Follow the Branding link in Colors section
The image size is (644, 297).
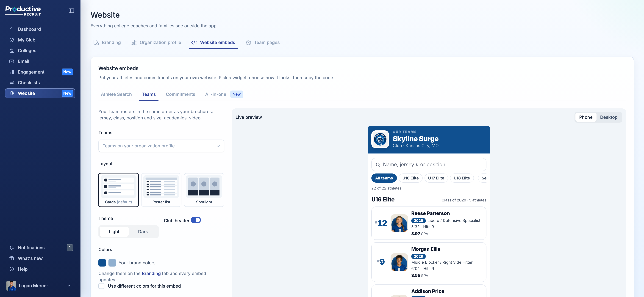151,273
